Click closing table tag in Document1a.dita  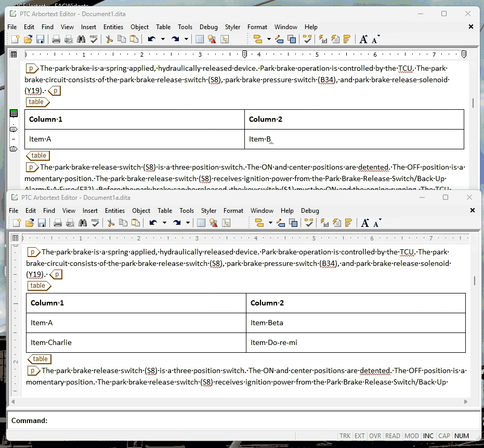point(40,359)
